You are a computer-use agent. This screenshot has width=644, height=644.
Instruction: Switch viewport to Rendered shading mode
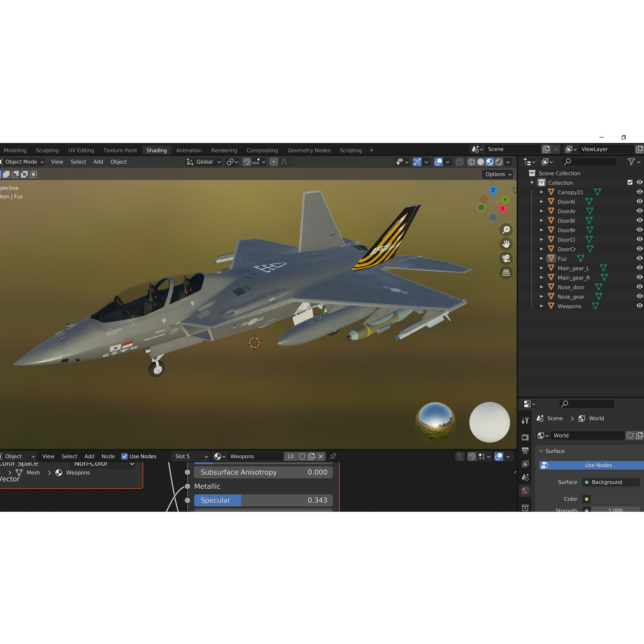[499, 162]
